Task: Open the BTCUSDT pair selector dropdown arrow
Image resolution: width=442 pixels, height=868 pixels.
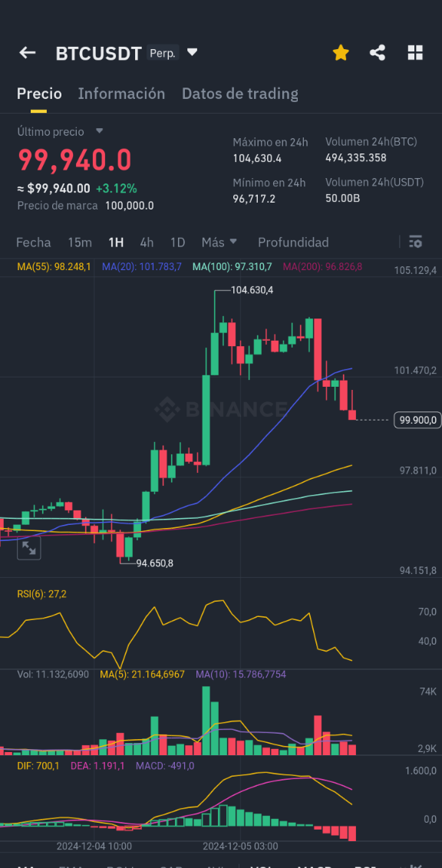Action: click(x=192, y=53)
